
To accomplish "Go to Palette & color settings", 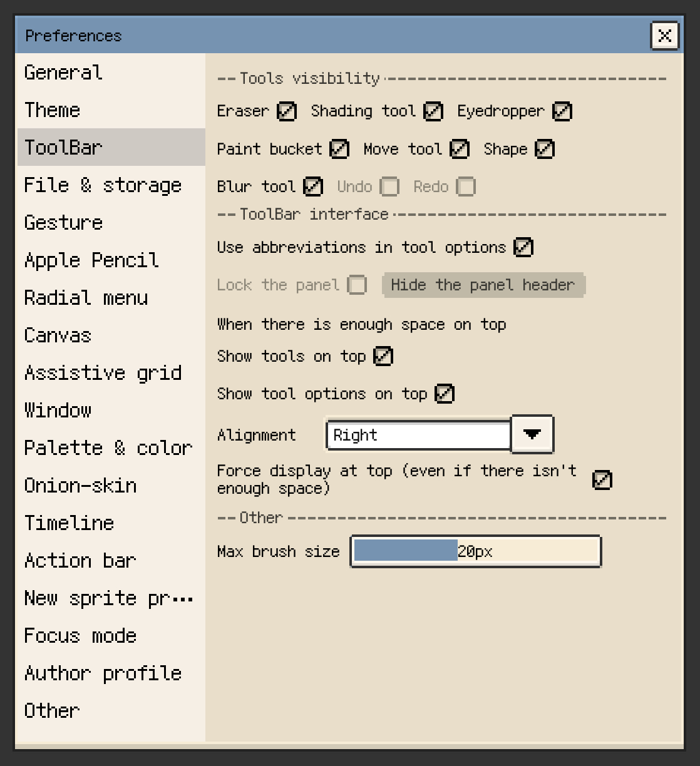I will [108, 448].
